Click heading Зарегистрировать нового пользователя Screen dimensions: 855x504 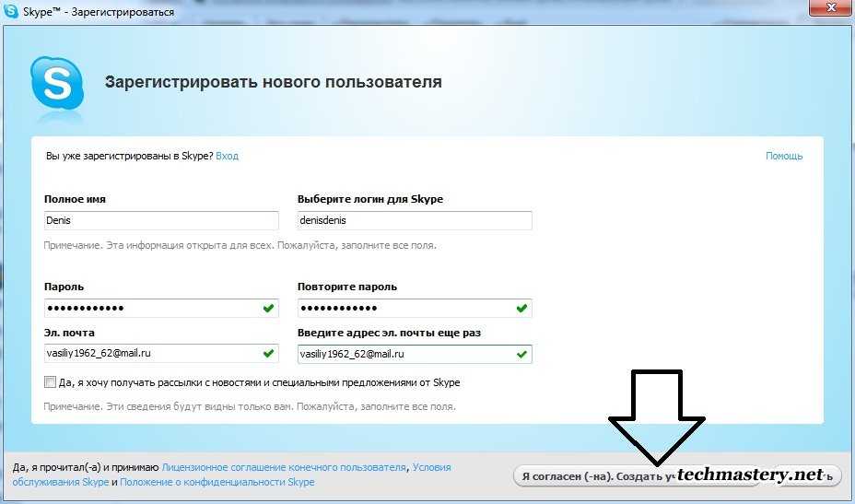274,82
